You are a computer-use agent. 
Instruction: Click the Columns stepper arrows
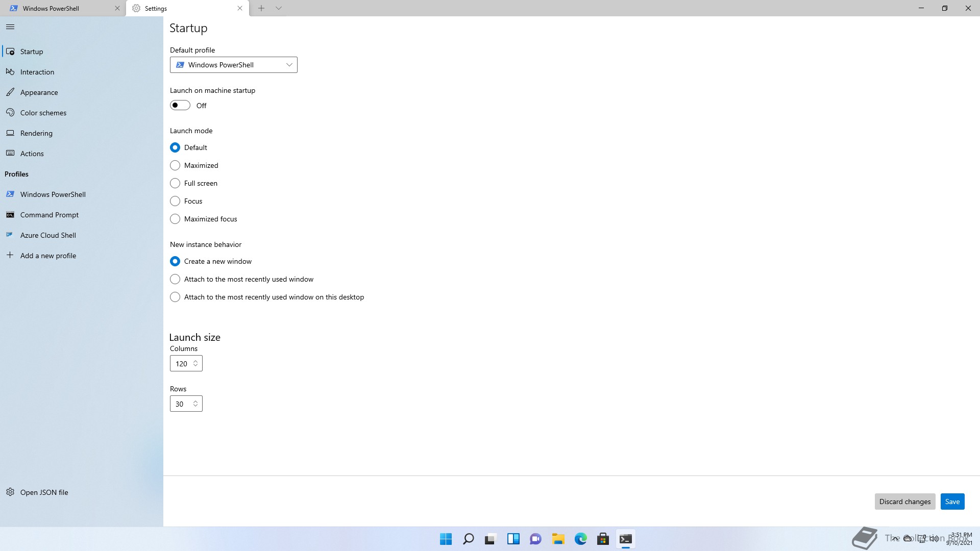point(195,363)
